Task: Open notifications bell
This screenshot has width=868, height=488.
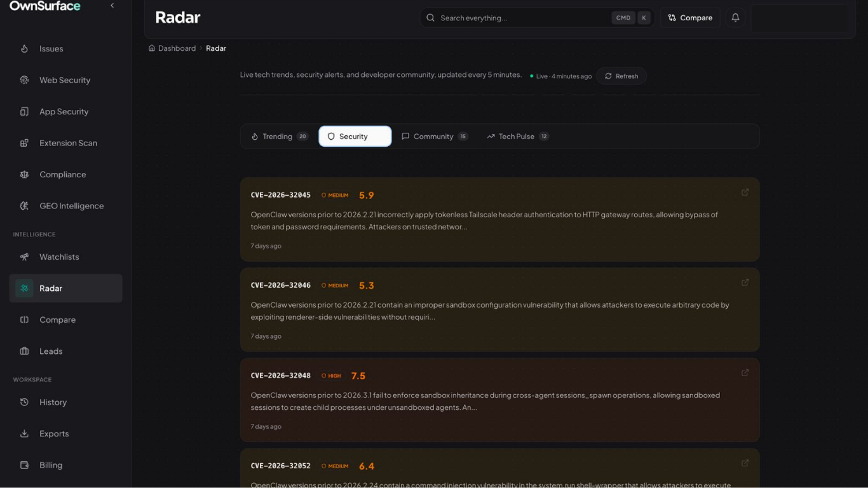Action: pyautogui.click(x=735, y=18)
